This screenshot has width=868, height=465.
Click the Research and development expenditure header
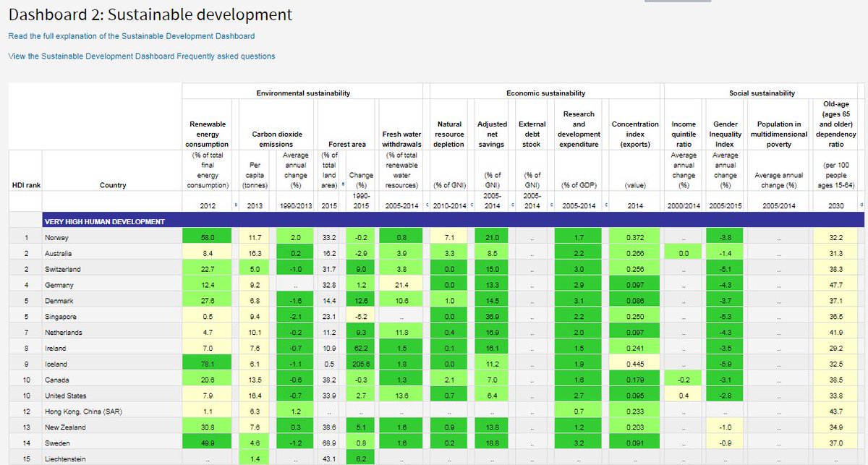point(579,129)
